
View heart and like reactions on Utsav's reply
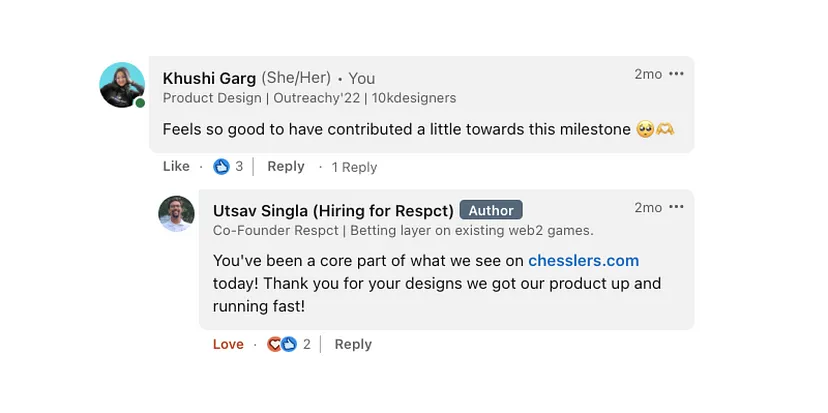[281, 344]
